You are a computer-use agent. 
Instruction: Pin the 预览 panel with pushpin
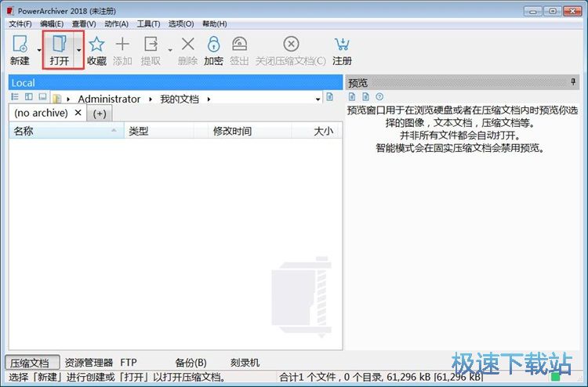pyautogui.click(x=573, y=81)
